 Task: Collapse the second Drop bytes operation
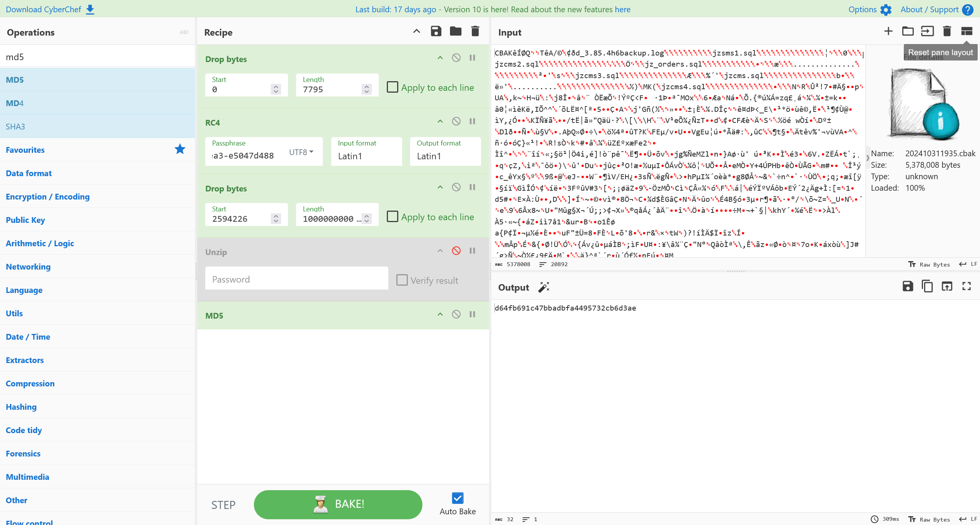(x=440, y=187)
